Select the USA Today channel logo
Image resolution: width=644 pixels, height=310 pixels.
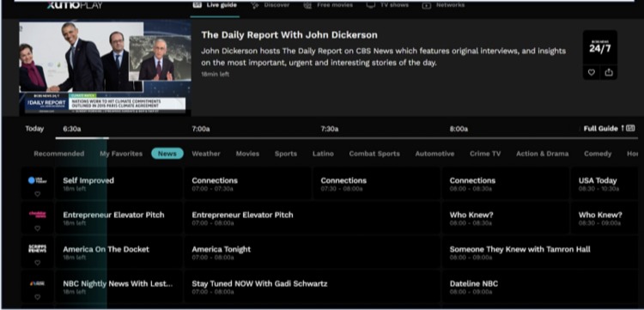pyautogui.click(x=38, y=180)
